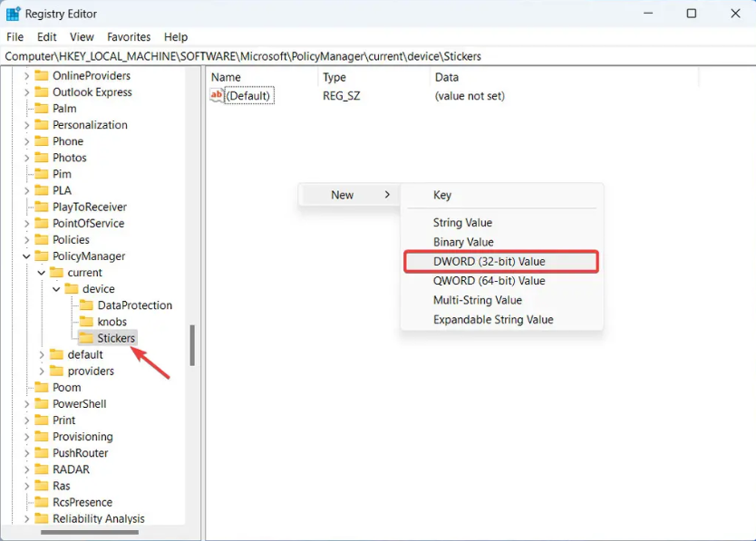Select the PushRouter tree key
Viewport: 756px width, 541px height.
(x=80, y=453)
